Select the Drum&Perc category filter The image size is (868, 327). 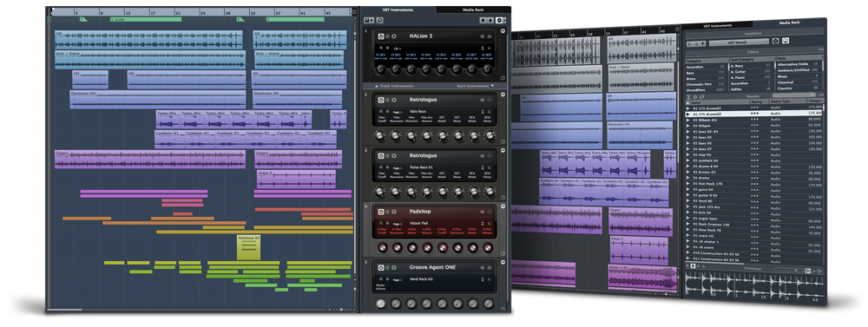(x=706, y=89)
